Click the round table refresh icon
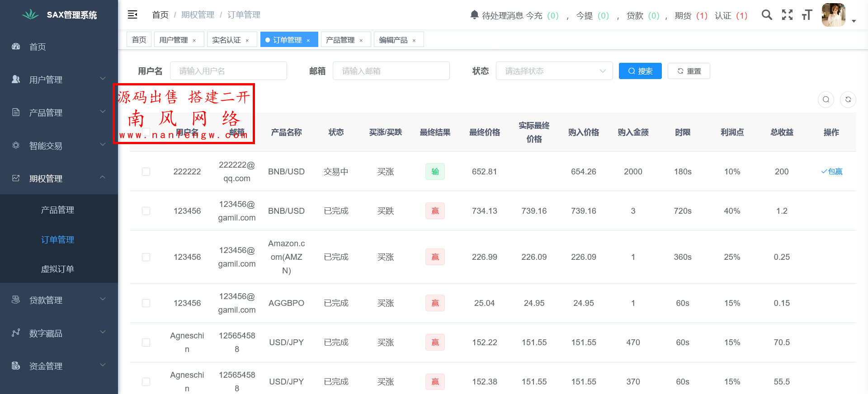This screenshot has width=868, height=394. click(848, 99)
